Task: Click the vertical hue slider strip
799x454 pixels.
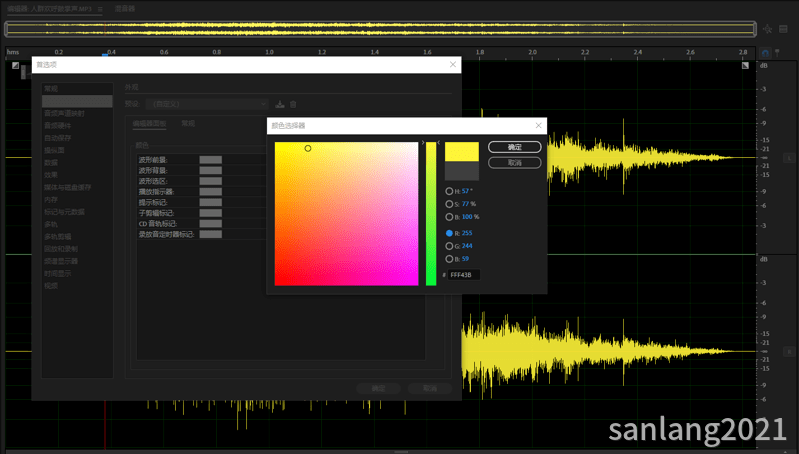Action: point(431,214)
